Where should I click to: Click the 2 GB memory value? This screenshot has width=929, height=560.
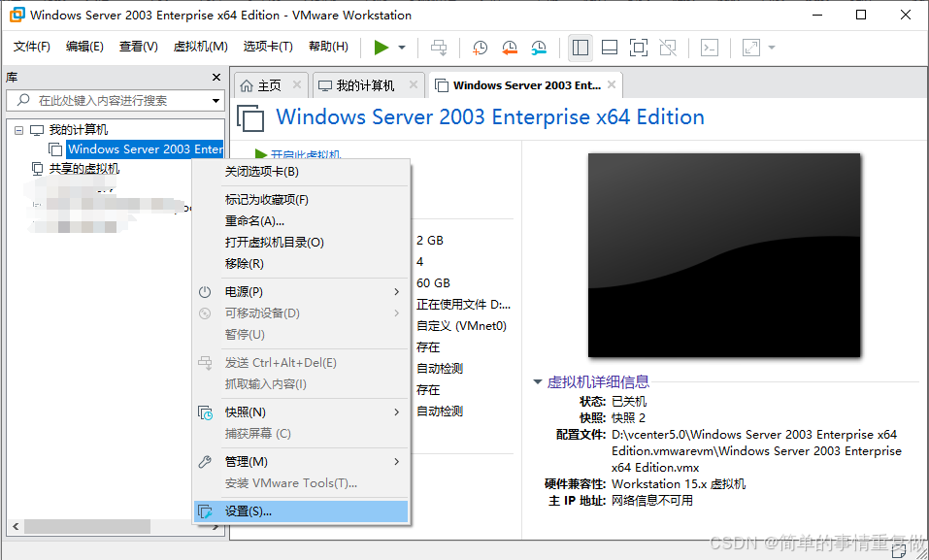pos(429,241)
